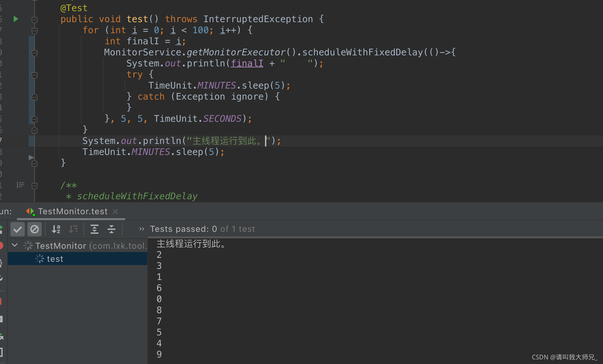The width and height of the screenshot is (603, 364).
Task: Toggle the Show Passed tests filter
Action: (x=18, y=229)
